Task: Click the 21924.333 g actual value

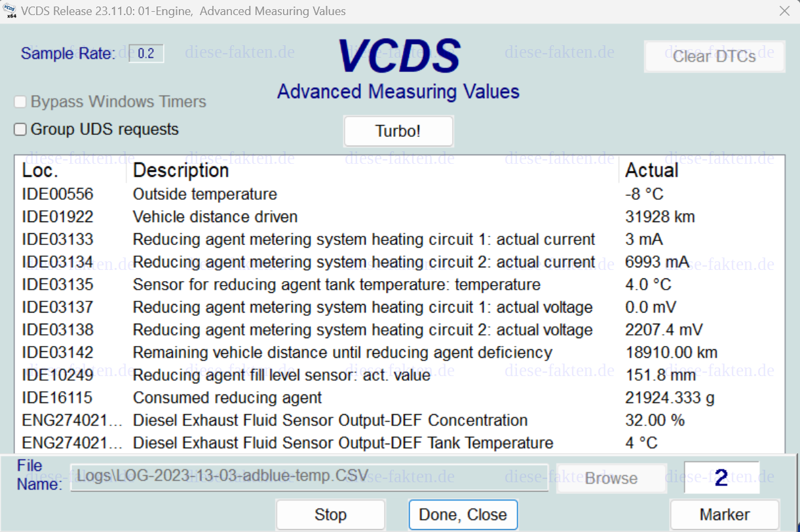Action: (670, 398)
